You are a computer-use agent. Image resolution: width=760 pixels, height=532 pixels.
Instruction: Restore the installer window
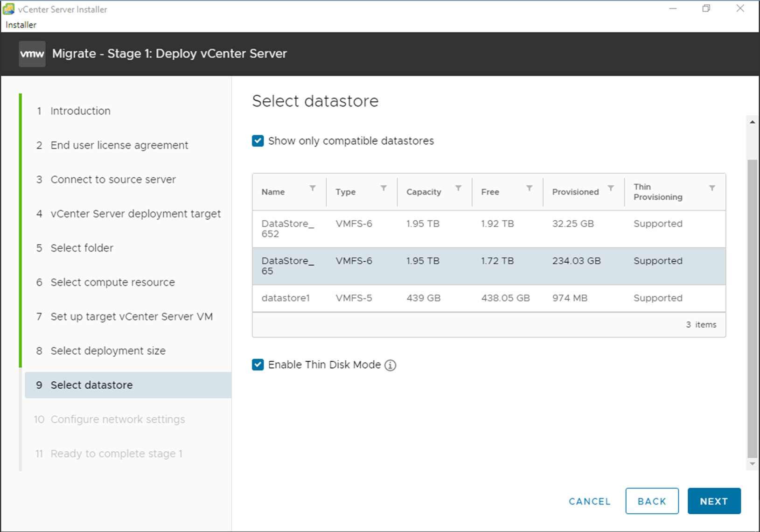(x=706, y=8)
